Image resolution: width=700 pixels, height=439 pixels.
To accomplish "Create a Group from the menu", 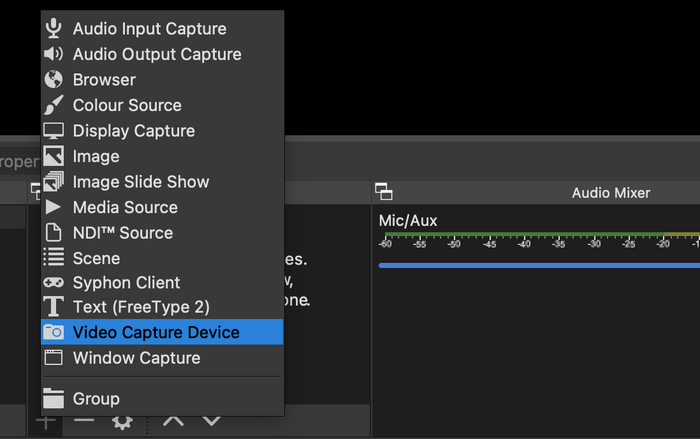I will click(96, 398).
